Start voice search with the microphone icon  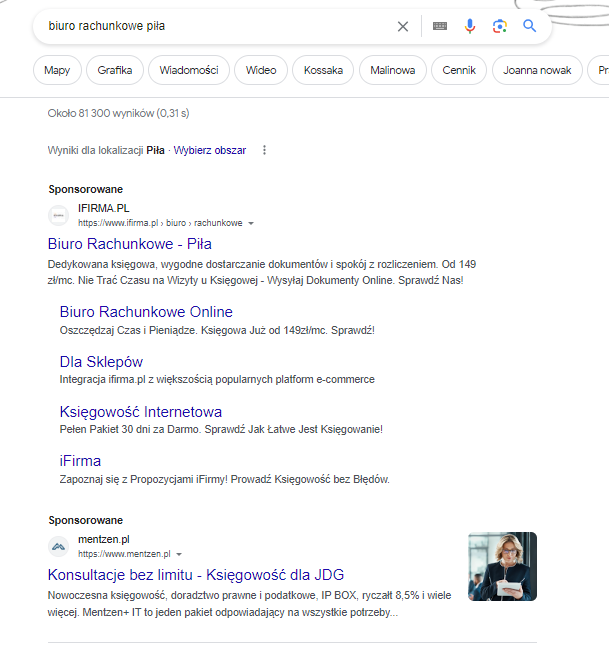click(x=470, y=26)
